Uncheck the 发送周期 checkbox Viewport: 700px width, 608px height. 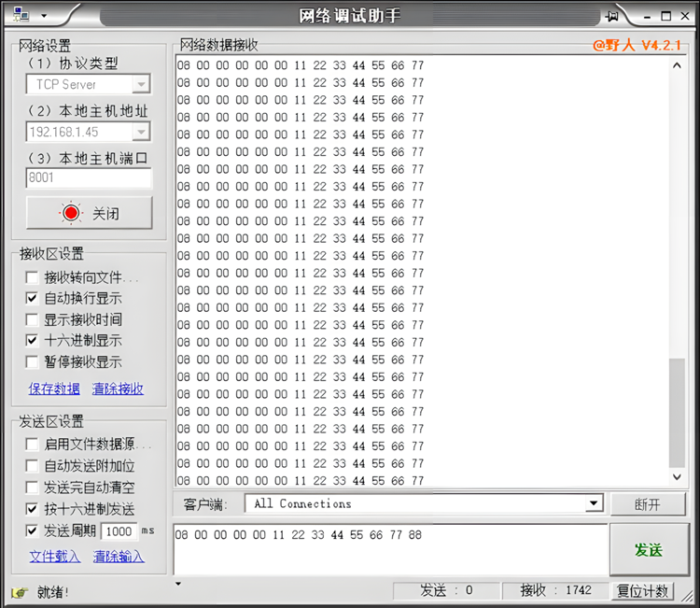tap(33, 530)
